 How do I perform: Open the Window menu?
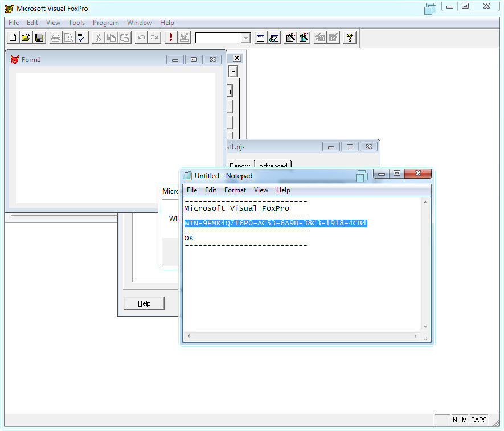point(140,23)
